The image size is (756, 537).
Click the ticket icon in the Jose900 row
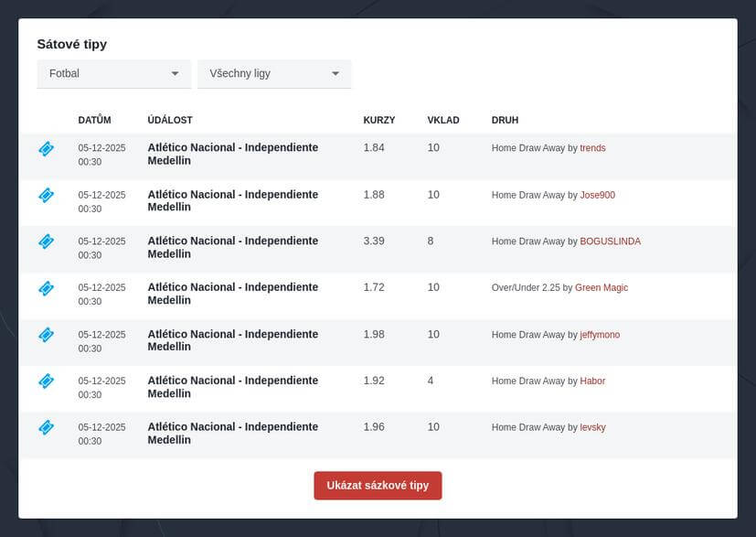(46, 195)
